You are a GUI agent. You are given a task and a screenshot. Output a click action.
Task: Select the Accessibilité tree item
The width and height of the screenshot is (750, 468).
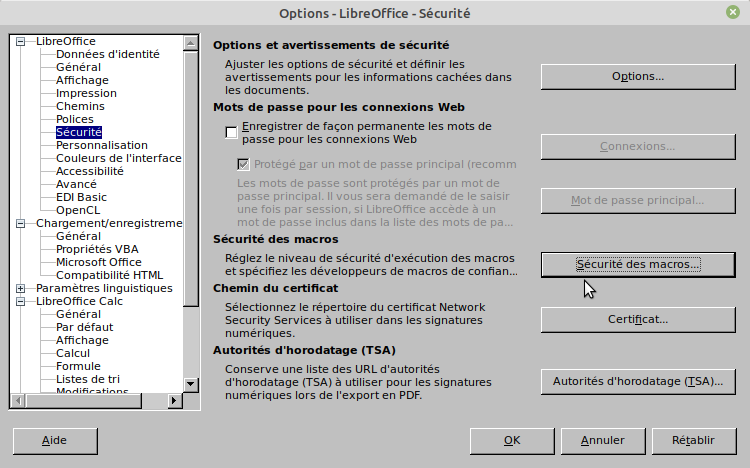(90, 171)
